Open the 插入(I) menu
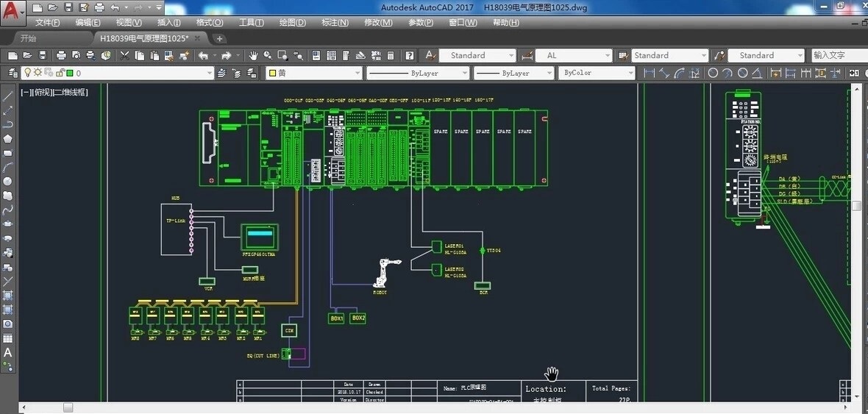The height and width of the screenshot is (414, 868). pos(169,23)
